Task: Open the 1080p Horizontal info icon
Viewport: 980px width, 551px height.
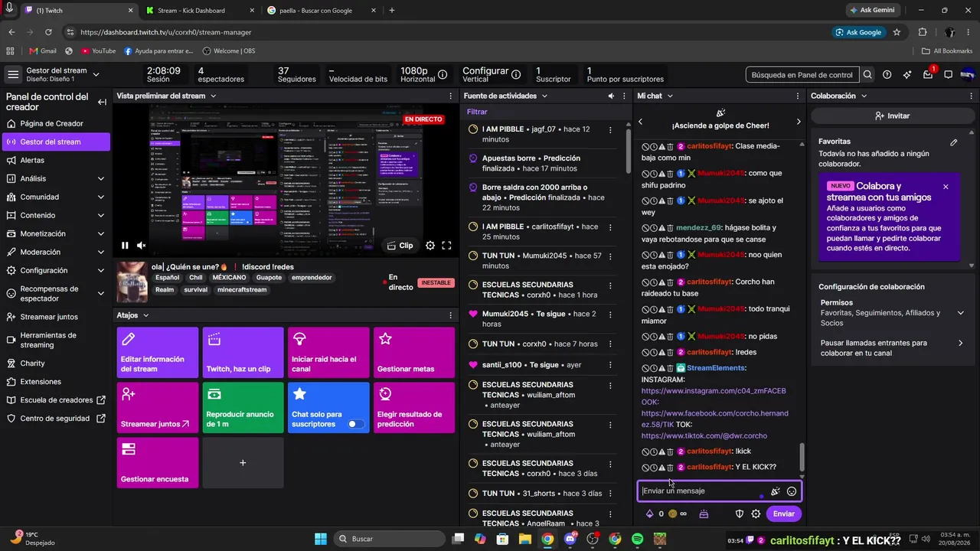Action: pyautogui.click(x=443, y=74)
